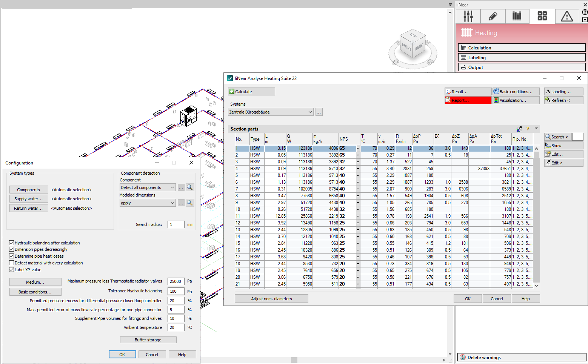
Task: Click the pencil edit tab icon
Action: 493,16
